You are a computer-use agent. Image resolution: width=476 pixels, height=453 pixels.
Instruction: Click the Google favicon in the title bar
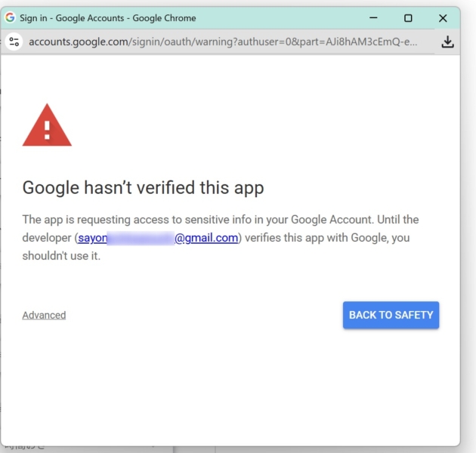[x=11, y=17]
